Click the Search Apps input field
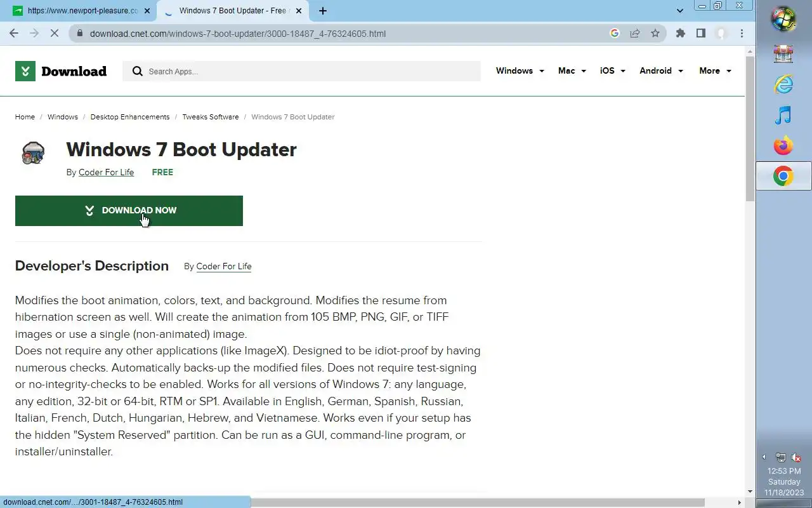 (301, 71)
